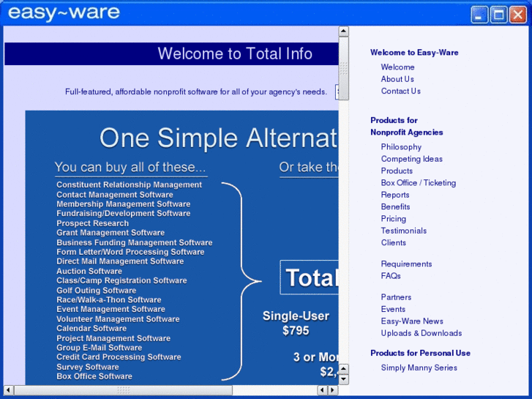Screen dimensions: 532x399
Task: Click the vertical scrollbar thumb
Action: pyautogui.click(x=344, y=68)
